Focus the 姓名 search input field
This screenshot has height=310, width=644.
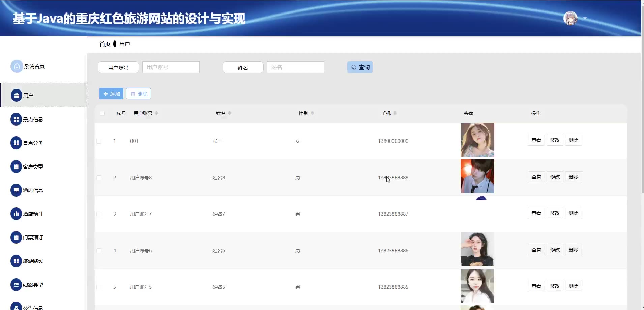coord(295,67)
